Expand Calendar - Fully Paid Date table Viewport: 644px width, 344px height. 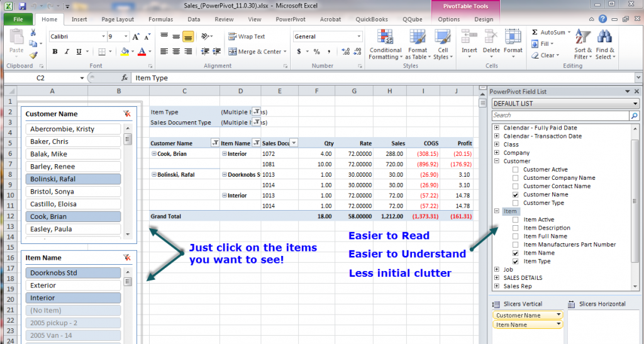coord(497,128)
